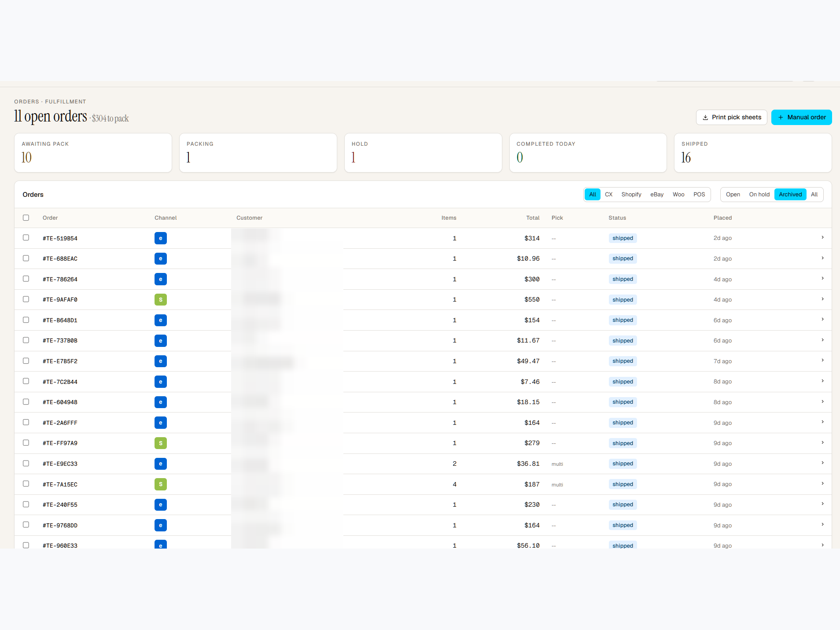840x630 pixels.
Task: Filter orders by Woo channel
Action: (678, 195)
